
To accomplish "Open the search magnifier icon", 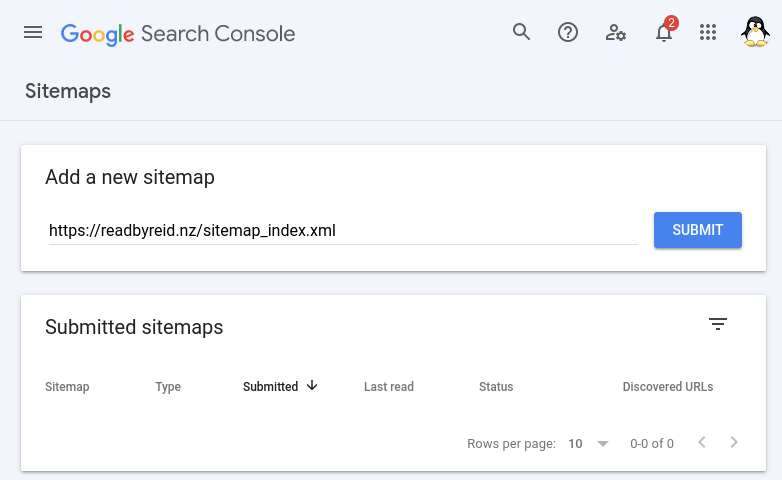I will [521, 32].
